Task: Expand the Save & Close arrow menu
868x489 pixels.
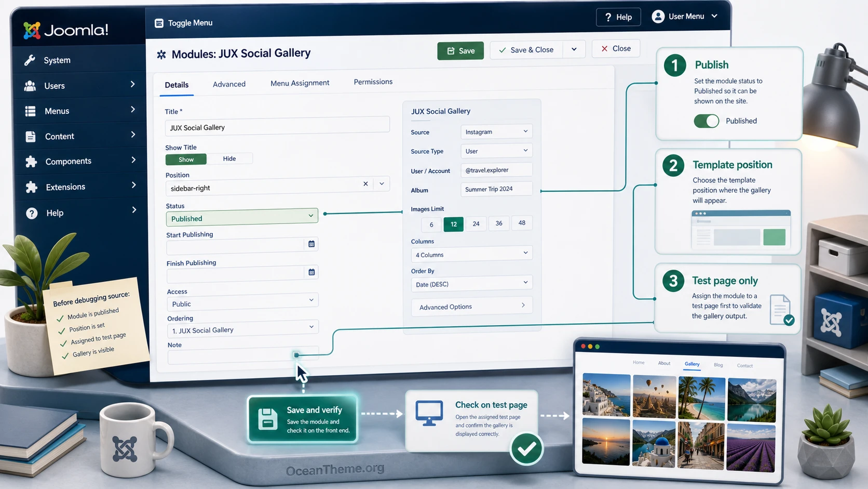Action: (x=574, y=49)
